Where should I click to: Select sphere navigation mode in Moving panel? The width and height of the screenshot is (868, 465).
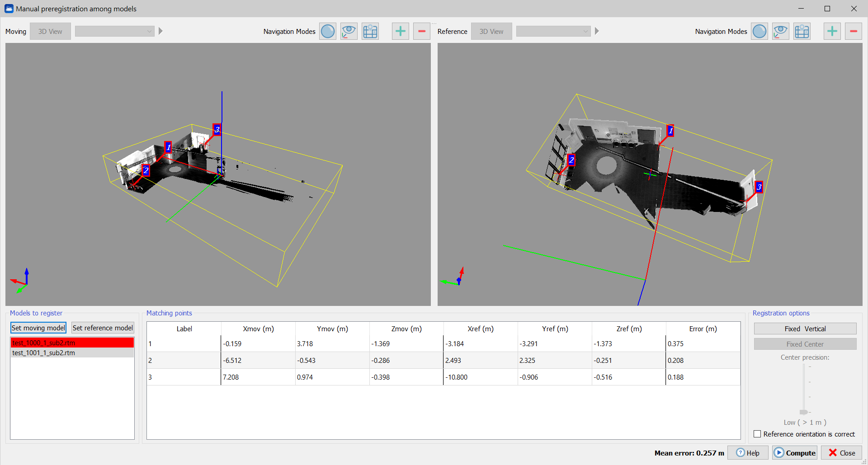[x=327, y=32]
